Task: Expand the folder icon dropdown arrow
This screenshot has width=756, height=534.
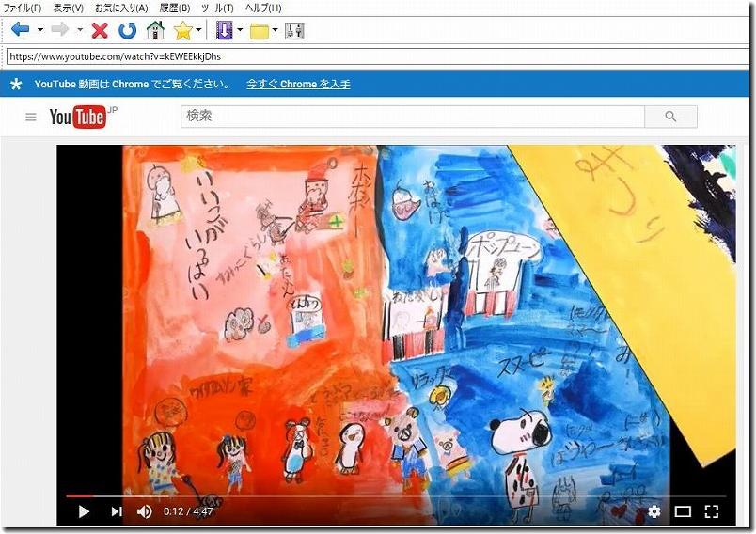Action: pos(275,30)
